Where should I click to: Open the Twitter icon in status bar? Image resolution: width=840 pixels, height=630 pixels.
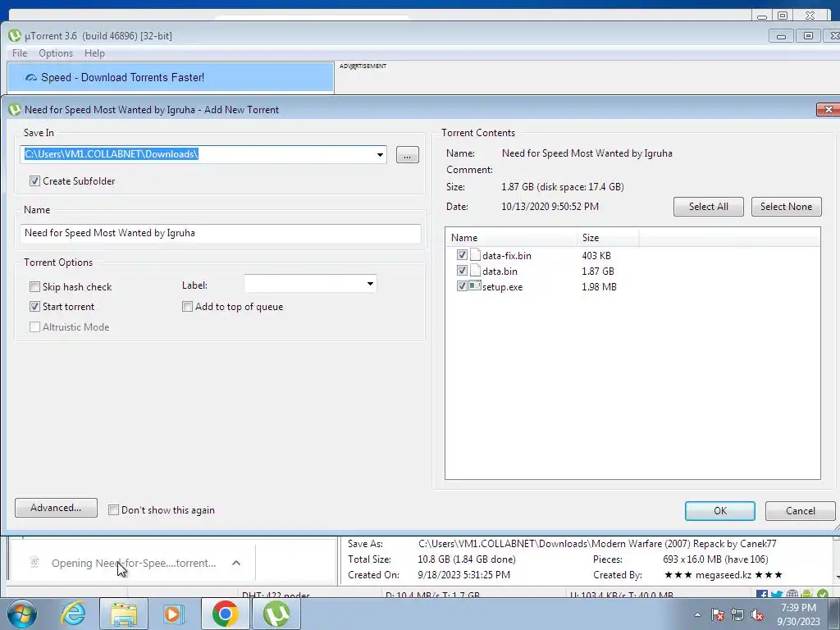777,595
